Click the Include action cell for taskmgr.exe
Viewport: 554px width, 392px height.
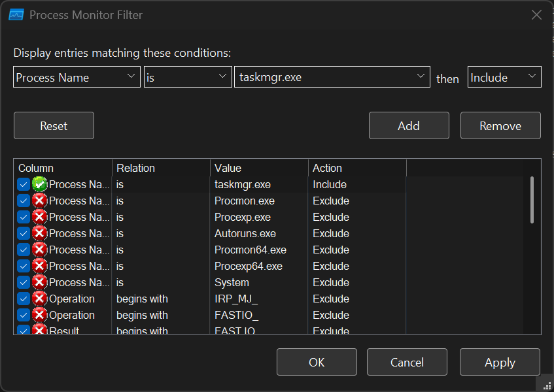coord(357,184)
